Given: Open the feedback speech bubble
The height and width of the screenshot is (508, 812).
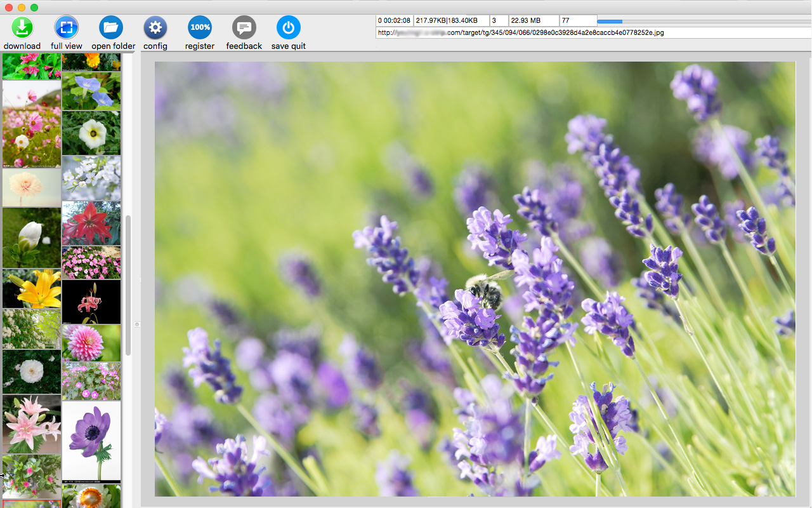Looking at the screenshot, I should (x=244, y=28).
